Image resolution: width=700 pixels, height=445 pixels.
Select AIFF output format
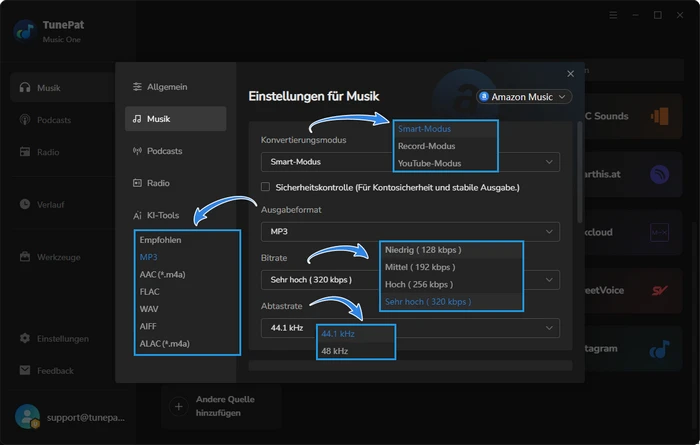point(187,326)
